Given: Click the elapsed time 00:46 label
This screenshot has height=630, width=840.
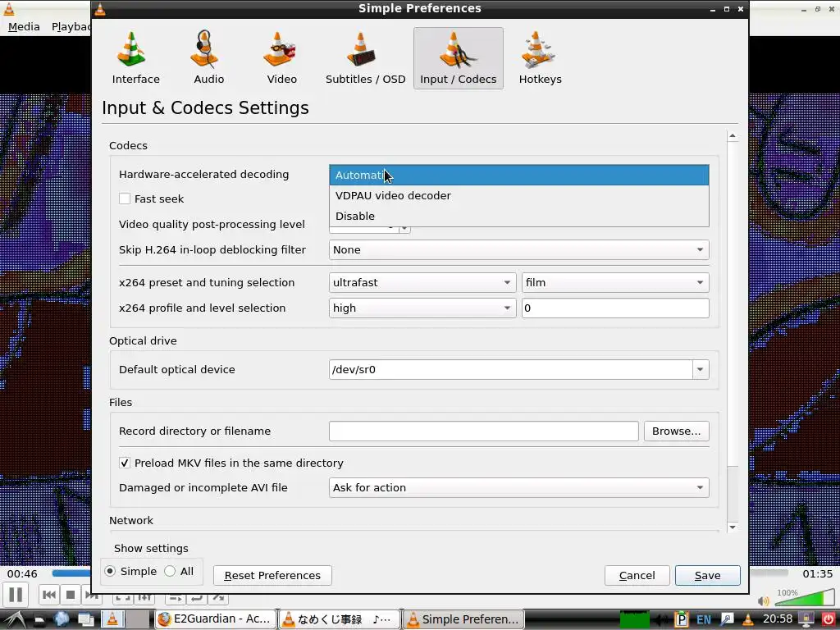Looking at the screenshot, I should point(22,573).
